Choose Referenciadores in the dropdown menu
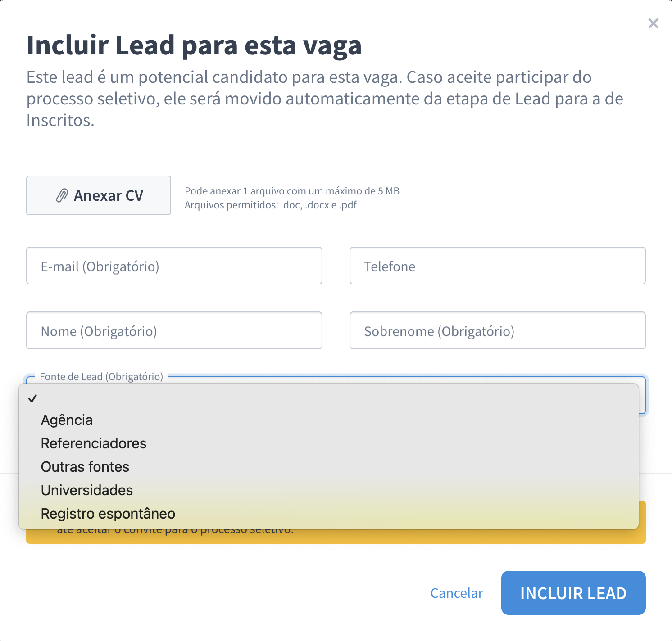The image size is (672, 641). pyautogui.click(x=94, y=443)
